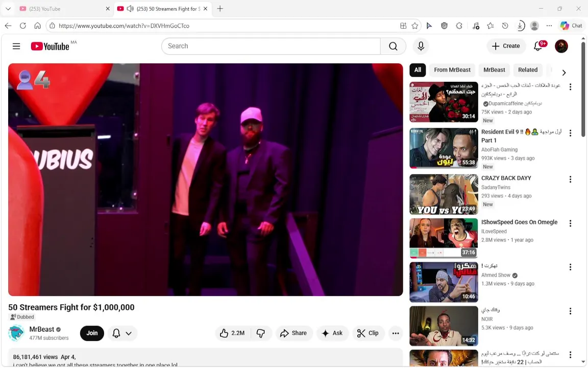588x368 pixels.
Task: Click the search magnifier button
Action: [x=393, y=46]
